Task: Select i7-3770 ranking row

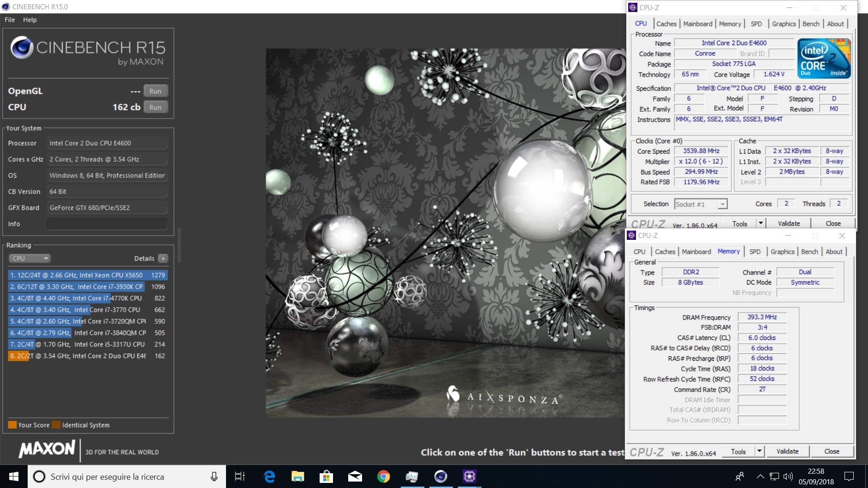Action: (x=88, y=309)
